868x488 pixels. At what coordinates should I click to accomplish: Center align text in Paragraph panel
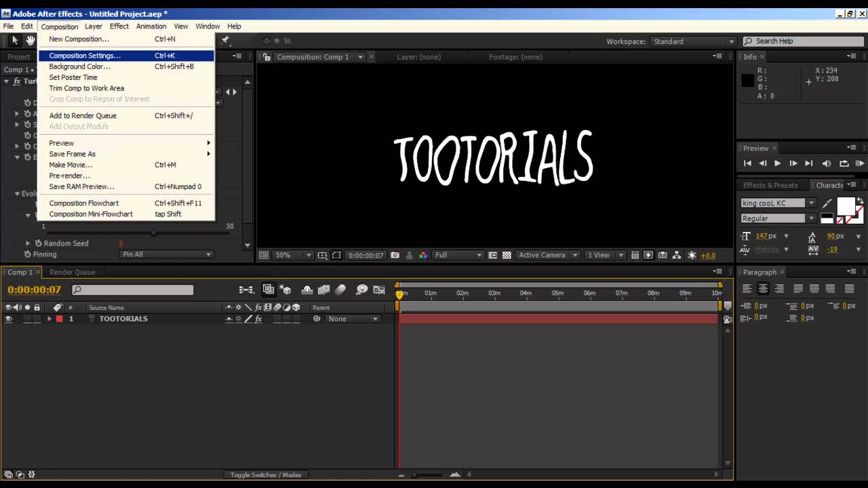click(763, 289)
